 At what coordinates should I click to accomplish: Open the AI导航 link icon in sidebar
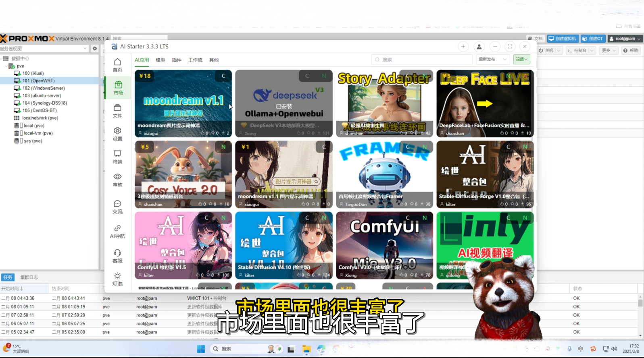[x=117, y=231]
